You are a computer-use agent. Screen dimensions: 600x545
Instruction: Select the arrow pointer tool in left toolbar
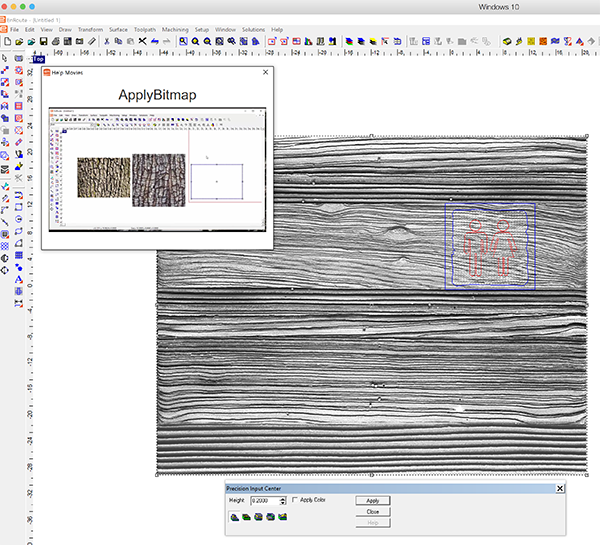(6, 59)
